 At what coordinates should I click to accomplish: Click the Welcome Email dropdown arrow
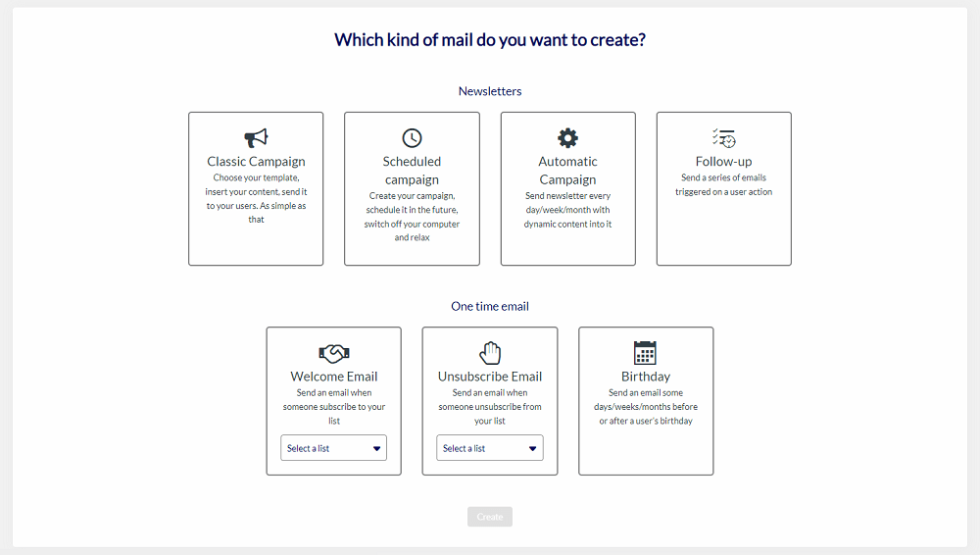[376, 448]
